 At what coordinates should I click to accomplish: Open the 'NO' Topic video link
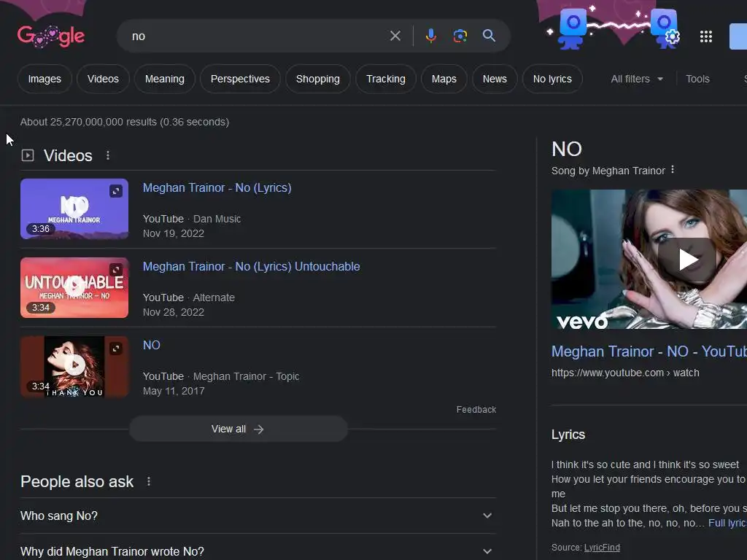pyautogui.click(x=152, y=345)
